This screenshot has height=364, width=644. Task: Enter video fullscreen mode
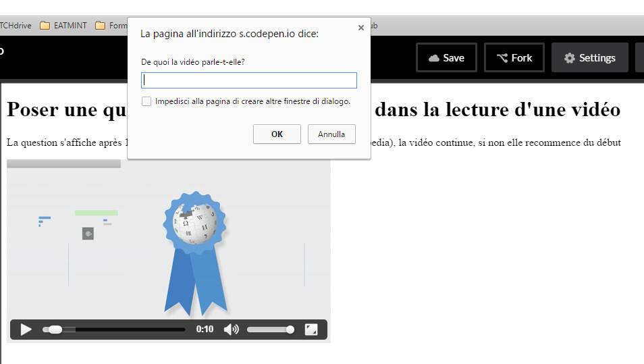pos(311,330)
